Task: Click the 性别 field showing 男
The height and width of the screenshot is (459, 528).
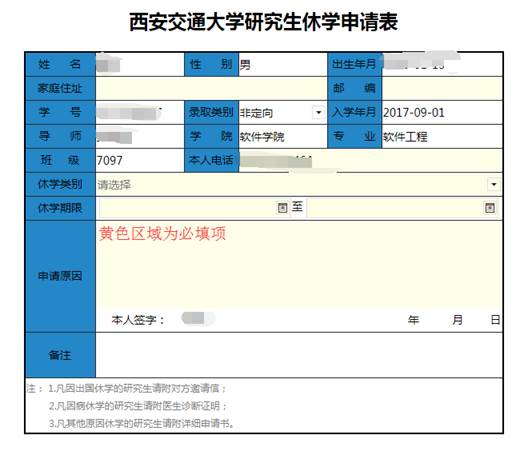Action: point(283,64)
